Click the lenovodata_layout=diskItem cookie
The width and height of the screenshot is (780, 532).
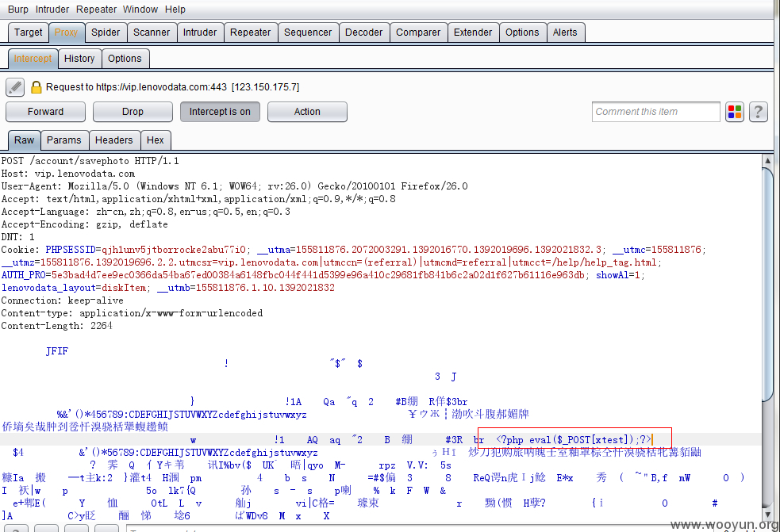[74, 287]
